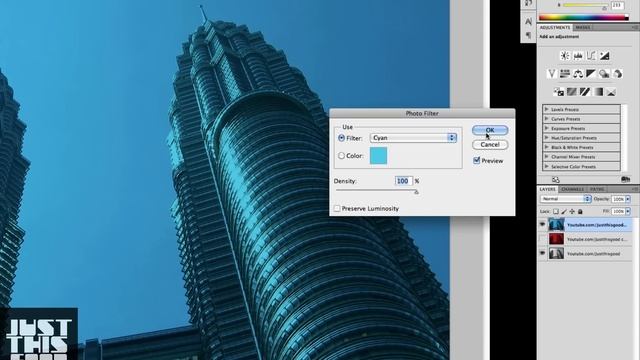Screen dimensions: 640x360
Task: Add a Gradient Map adjustment
Action: [x=598, y=92]
